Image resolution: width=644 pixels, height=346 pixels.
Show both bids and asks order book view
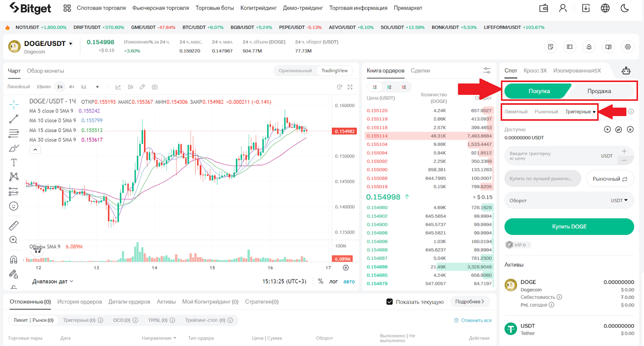375,87
